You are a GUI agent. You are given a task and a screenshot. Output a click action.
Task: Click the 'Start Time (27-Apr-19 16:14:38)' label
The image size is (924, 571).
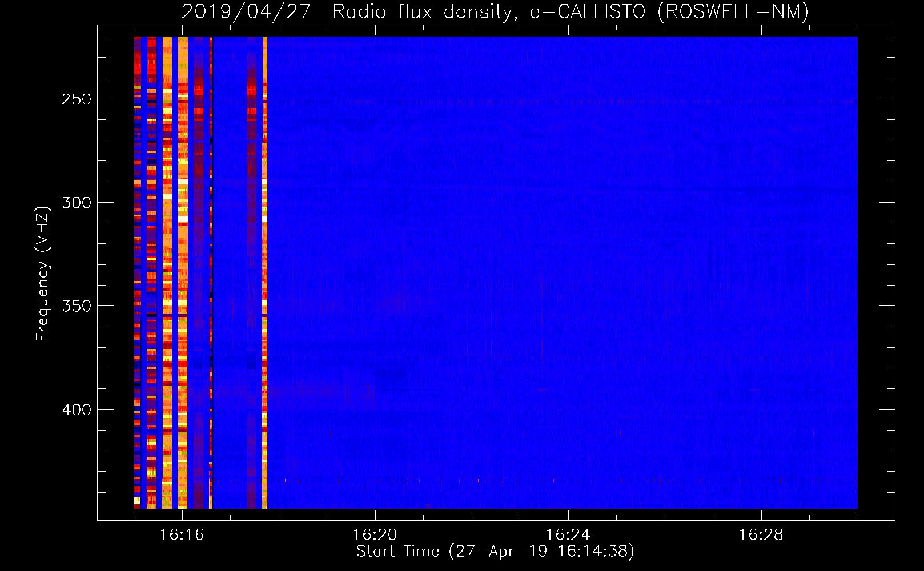495,552
